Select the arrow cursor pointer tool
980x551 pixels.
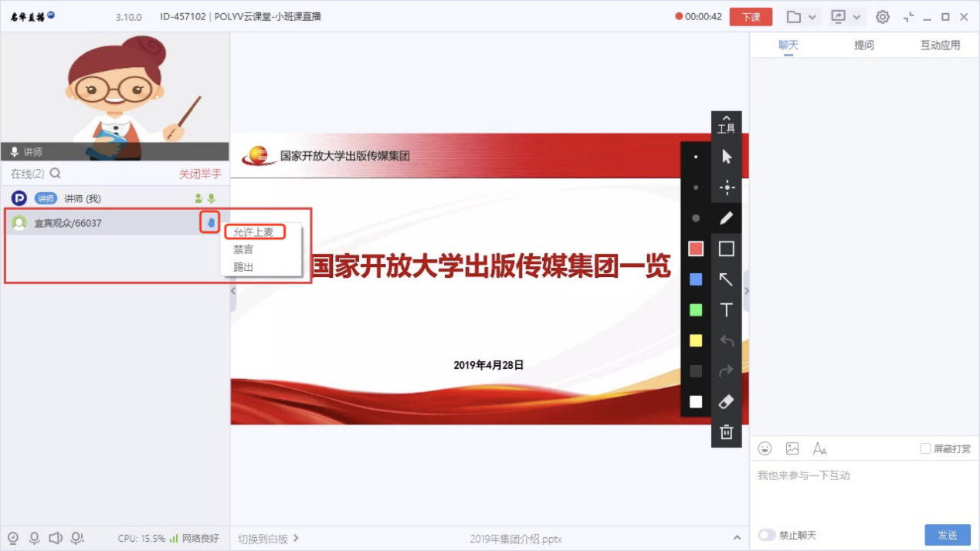pos(726,157)
